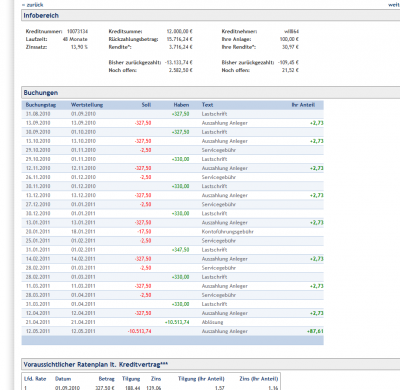Go back via the zurück link
The width and height of the screenshot is (400, 390).
point(33,5)
